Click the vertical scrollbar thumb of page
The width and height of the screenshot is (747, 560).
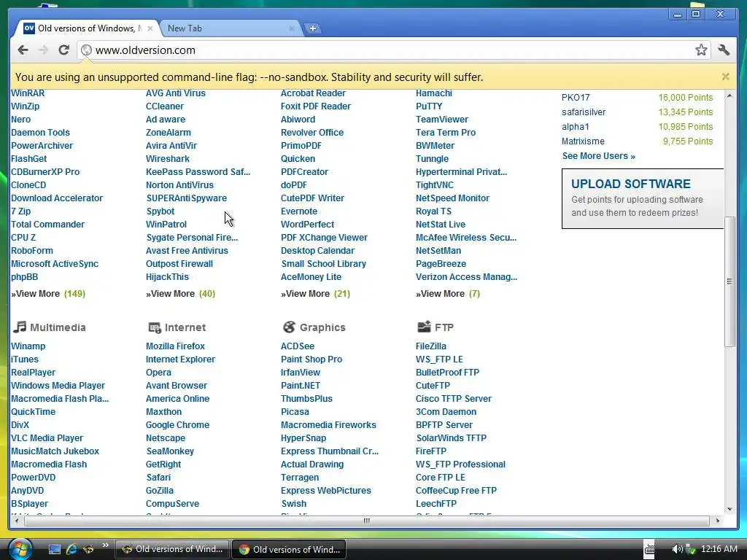click(729, 281)
